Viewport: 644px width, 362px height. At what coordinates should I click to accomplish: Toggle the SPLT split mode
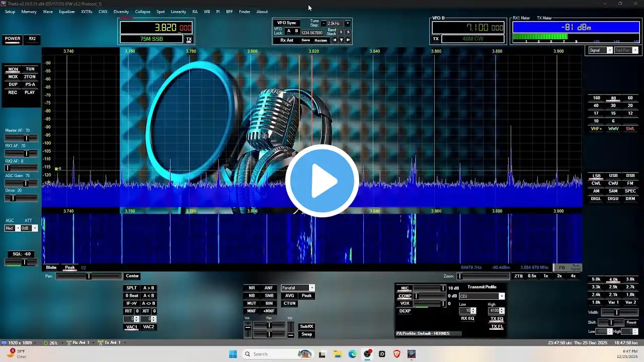pos(131,288)
